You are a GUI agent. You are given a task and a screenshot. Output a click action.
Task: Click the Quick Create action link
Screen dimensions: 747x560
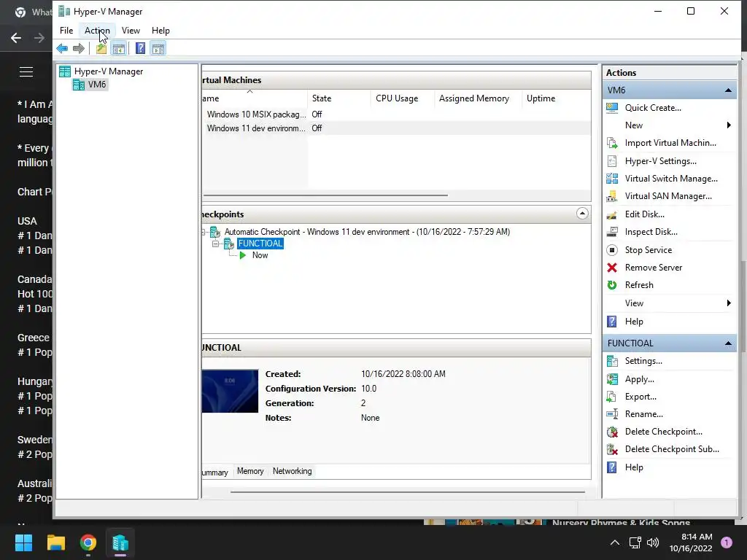tap(653, 108)
